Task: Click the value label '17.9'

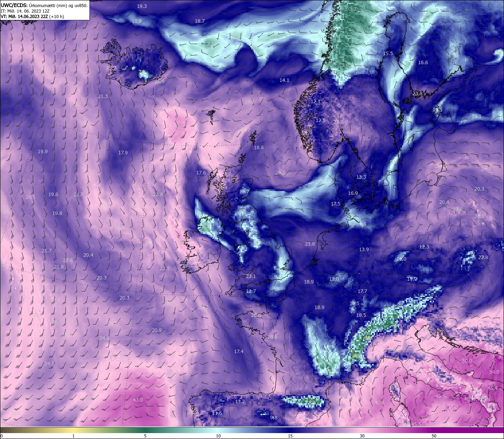Action: 123,153
